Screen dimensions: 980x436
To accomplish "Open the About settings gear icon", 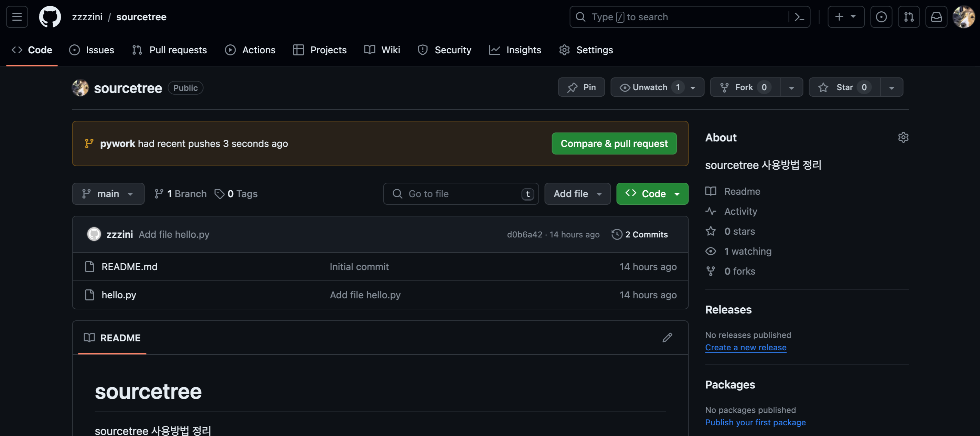I will (x=903, y=137).
